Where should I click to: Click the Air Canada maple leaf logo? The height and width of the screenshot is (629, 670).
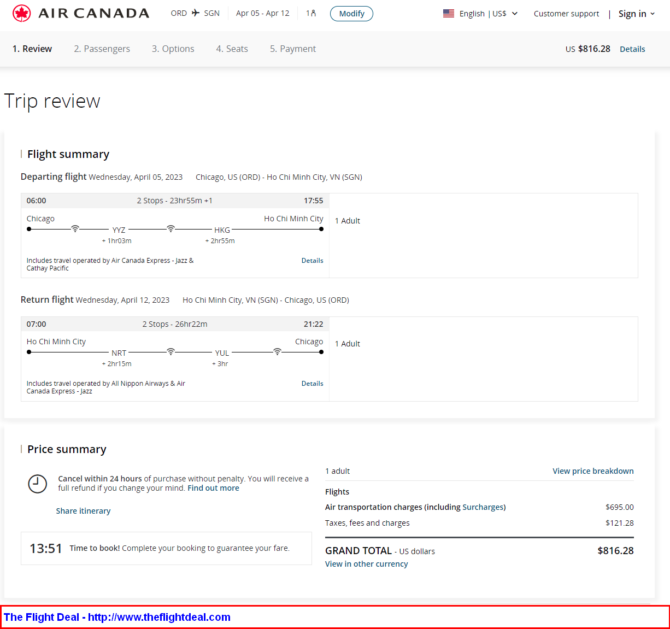point(21,13)
